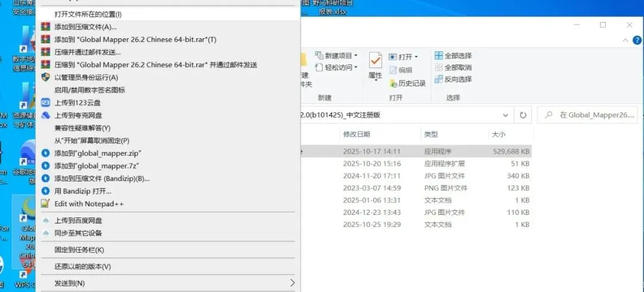
Task: Expand the address bar history dropdown
Action: (505, 115)
